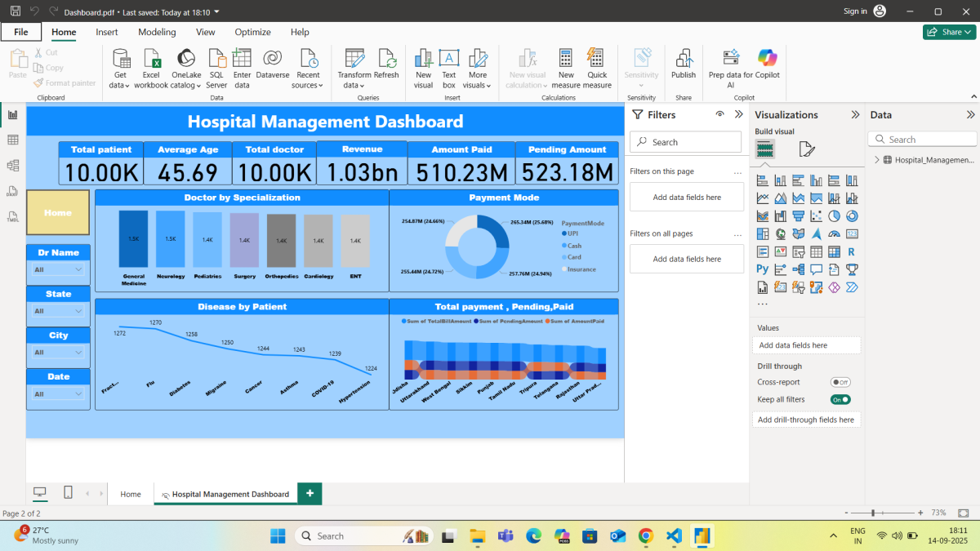This screenshot has height=551, width=980.
Task: Switch to the Home page tab
Action: pyautogui.click(x=131, y=494)
